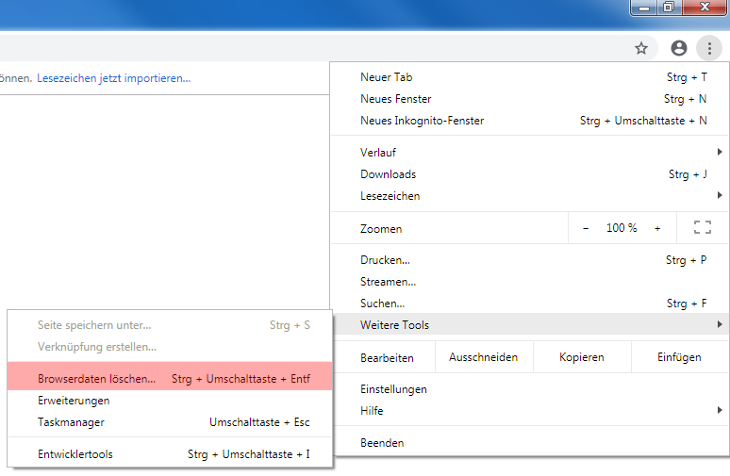The width and height of the screenshot is (730, 476).
Task: Expand Weitere Tools submenu
Action: pyautogui.click(x=530, y=325)
